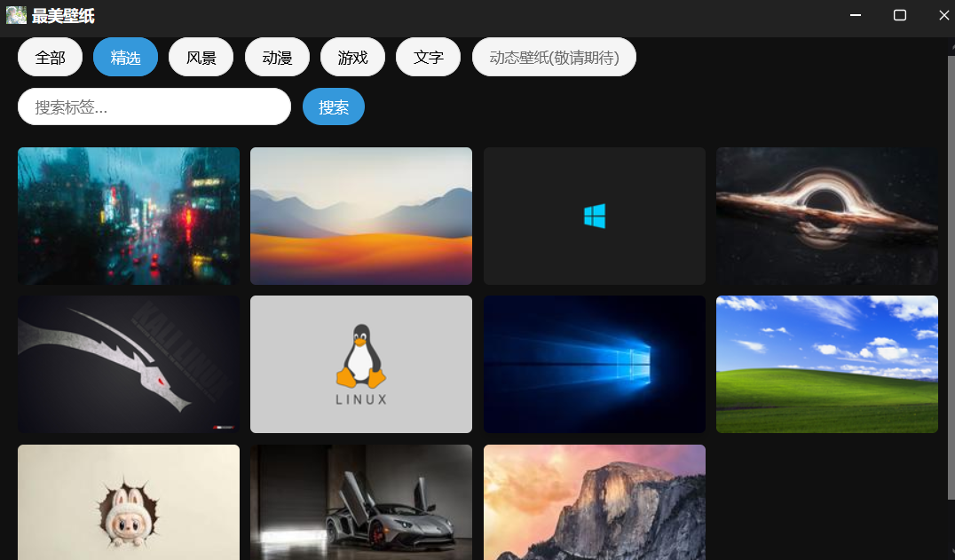Click the vertical scrollbar thumb
Viewport: 955px width, 560px height.
(x=951, y=277)
